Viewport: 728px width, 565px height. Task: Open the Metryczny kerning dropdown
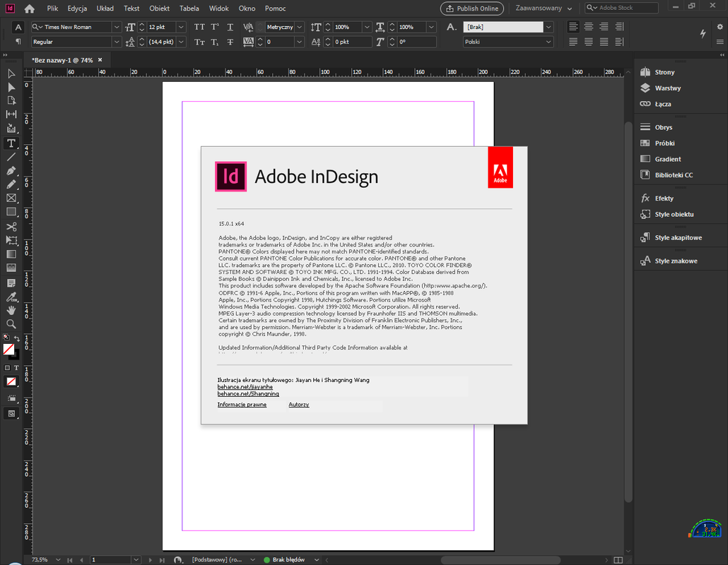point(300,27)
